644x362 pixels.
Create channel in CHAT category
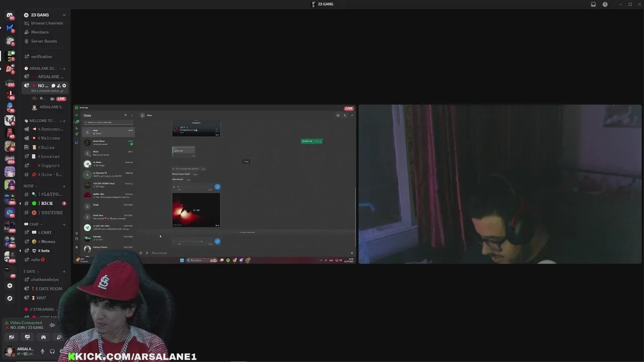tap(64, 224)
